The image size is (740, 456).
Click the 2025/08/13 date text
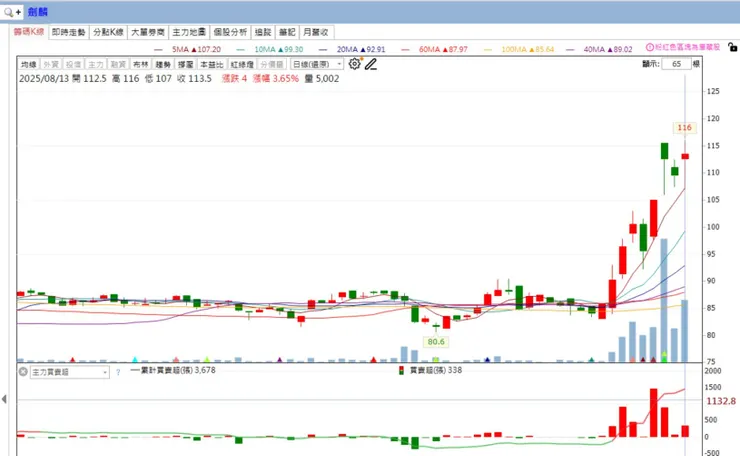click(x=44, y=78)
